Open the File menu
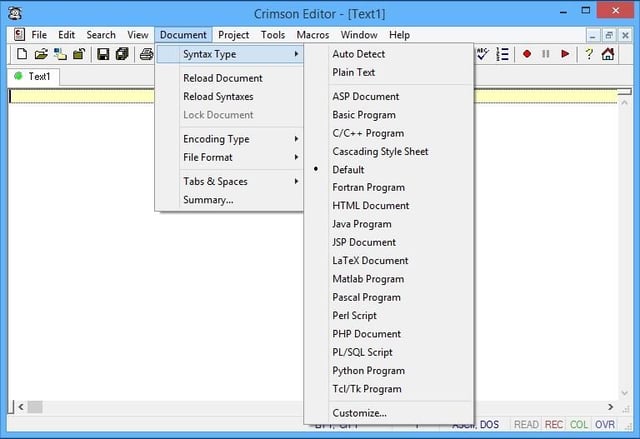 point(39,35)
